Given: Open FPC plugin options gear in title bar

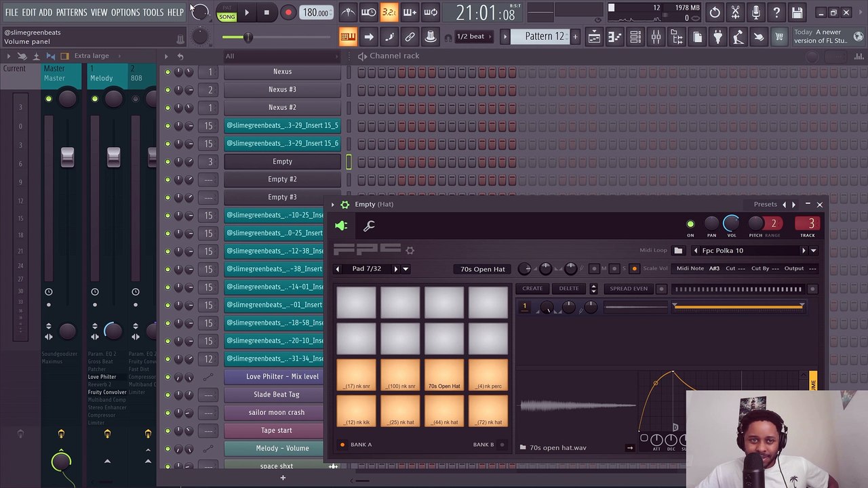Looking at the screenshot, I should [344, 204].
